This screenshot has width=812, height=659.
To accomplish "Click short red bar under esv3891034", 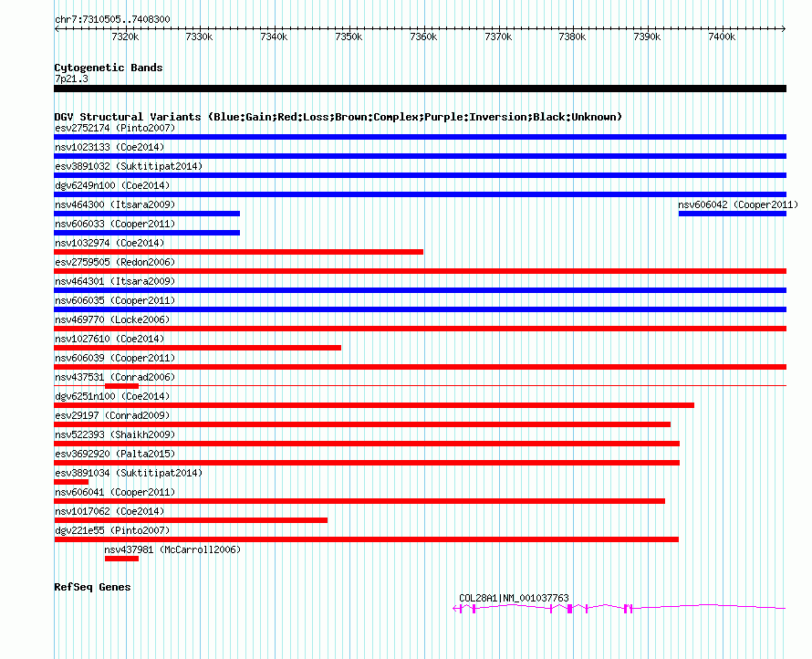I will [71, 482].
